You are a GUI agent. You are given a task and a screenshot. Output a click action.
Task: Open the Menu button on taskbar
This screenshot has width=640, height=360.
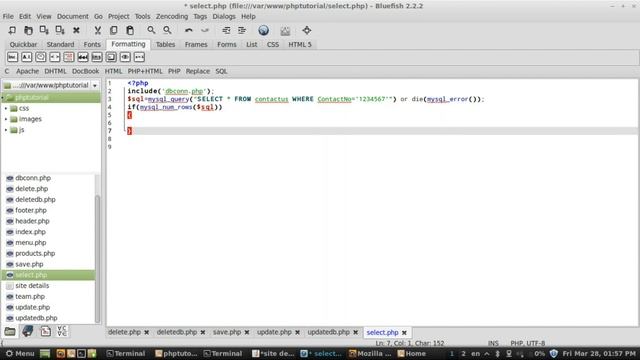pos(20,353)
